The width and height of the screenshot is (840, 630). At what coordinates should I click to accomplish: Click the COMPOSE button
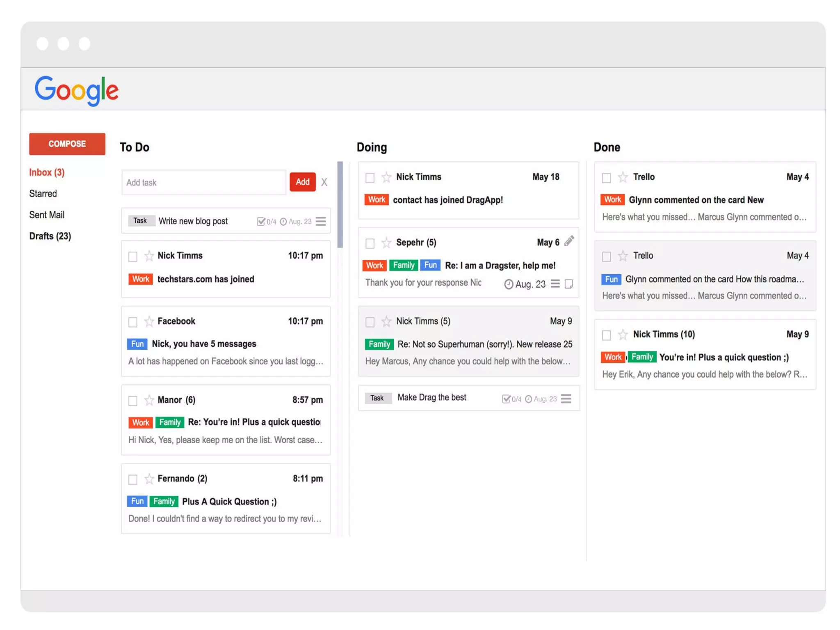[67, 144]
